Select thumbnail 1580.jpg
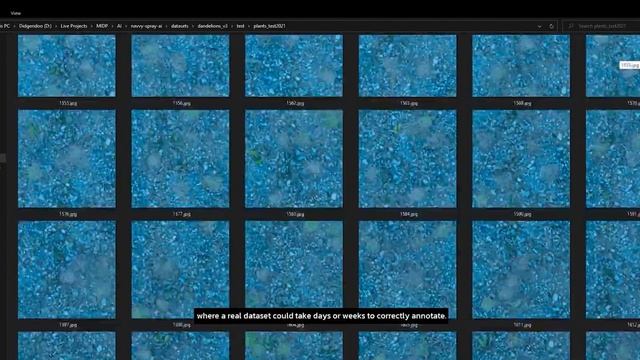 click(294, 159)
